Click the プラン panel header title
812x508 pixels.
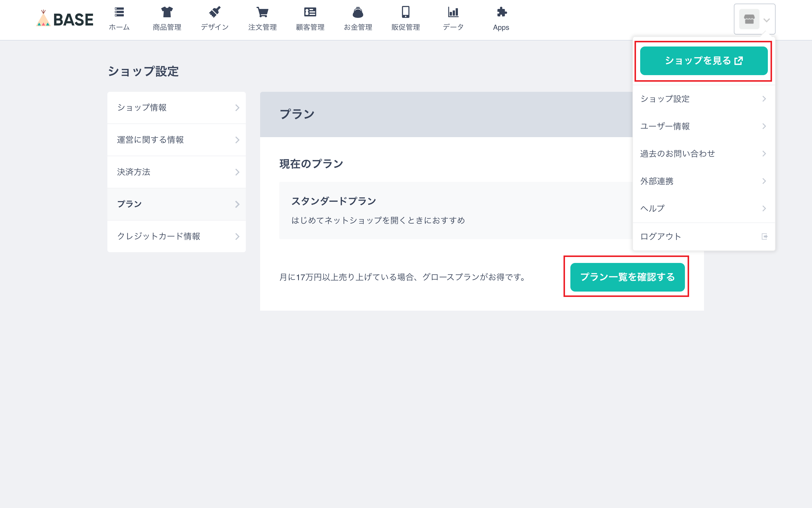coord(297,114)
